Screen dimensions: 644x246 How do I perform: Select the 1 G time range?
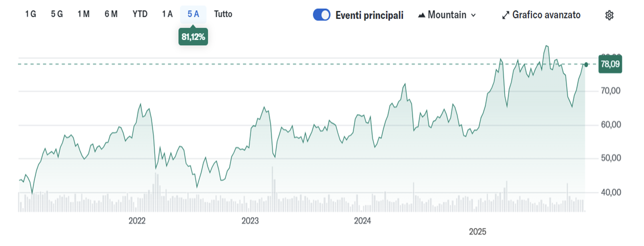pyautogui.click(x=30, y=14)
